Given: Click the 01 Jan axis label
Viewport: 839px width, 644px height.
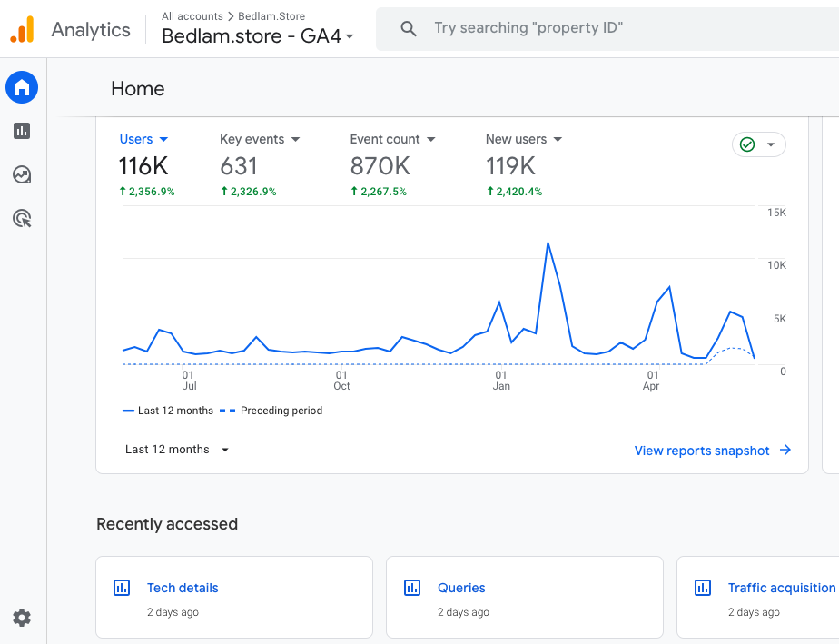Looking at the screenshot, I should click(501, 381).
